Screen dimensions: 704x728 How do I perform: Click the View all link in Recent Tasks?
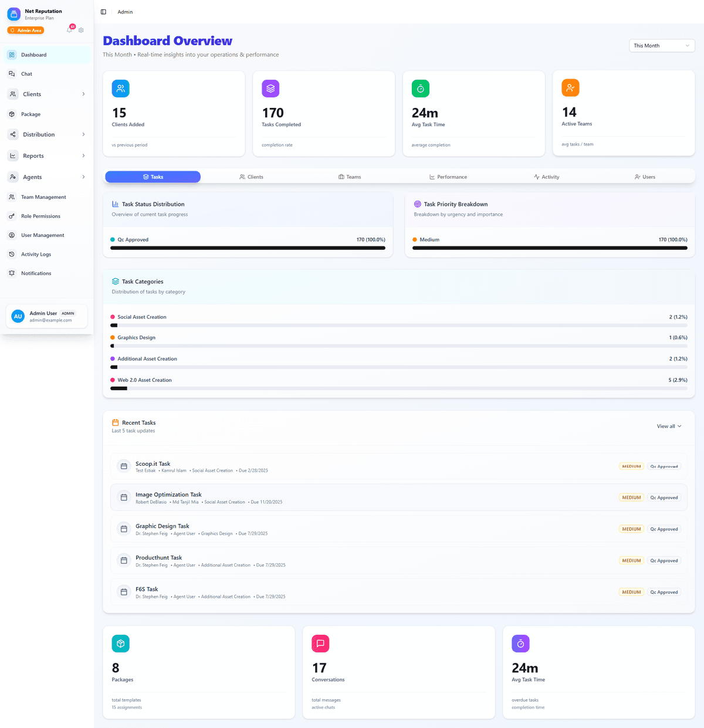coord(668,426)
